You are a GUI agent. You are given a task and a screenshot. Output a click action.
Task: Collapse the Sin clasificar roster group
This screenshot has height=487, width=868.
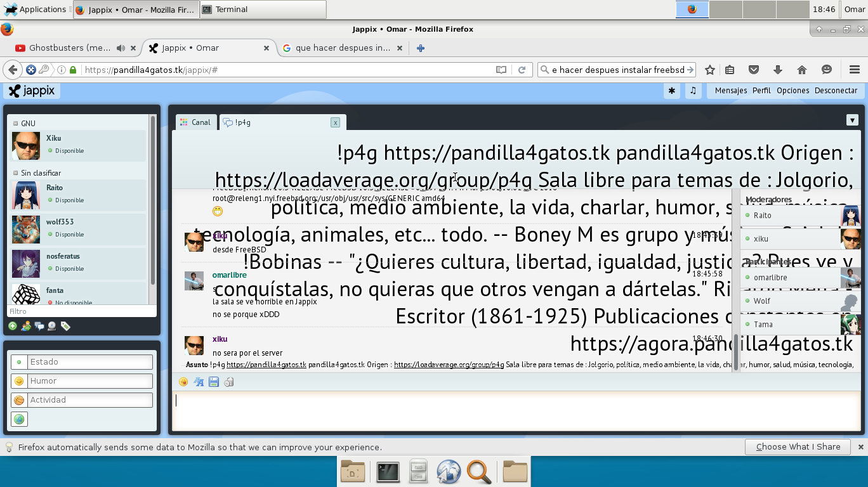click(x=16, y=173)
